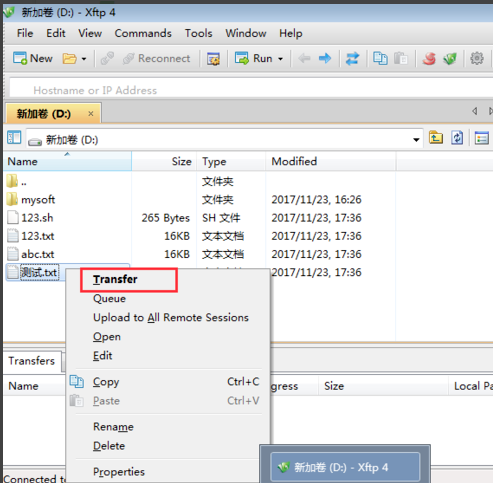Viewport: 493px width, 483px height.
Task: Click the back arrow icon
Action: tap(304, 59)
